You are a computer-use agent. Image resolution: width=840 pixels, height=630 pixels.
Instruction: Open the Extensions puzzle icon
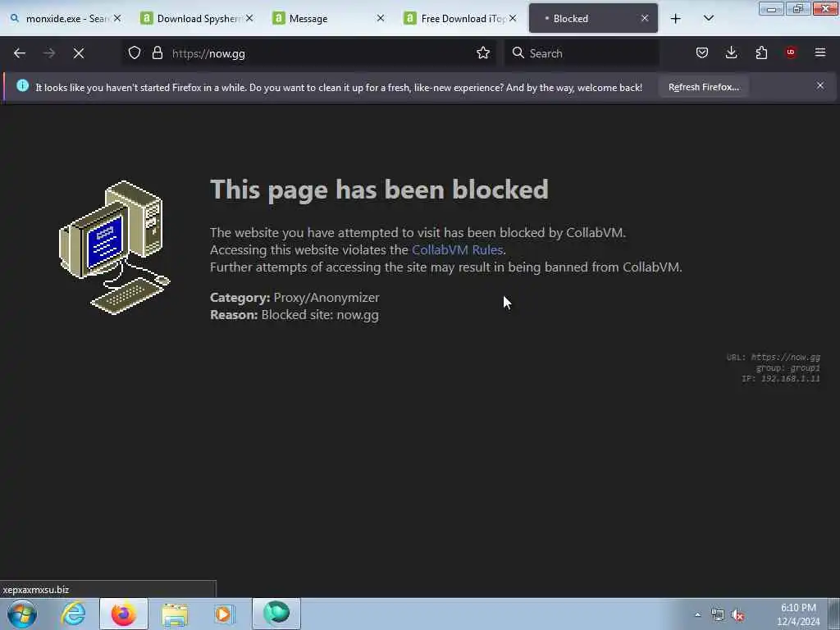[761, 52]
